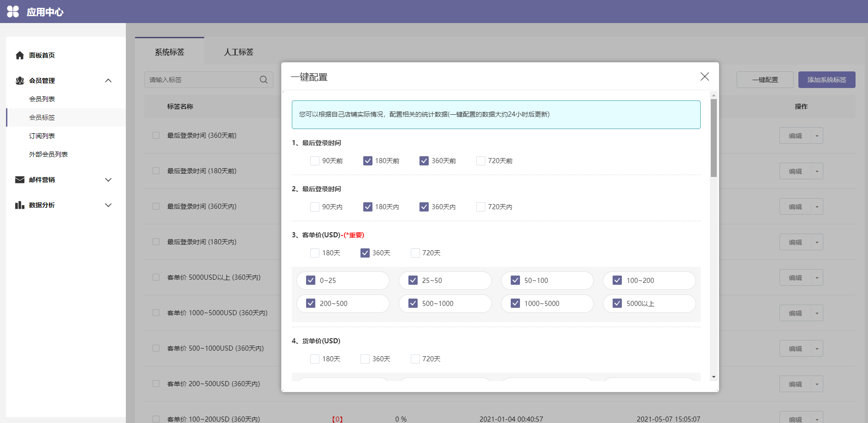Open 外部会员列表 in sidebar

[x=48, y=154]
